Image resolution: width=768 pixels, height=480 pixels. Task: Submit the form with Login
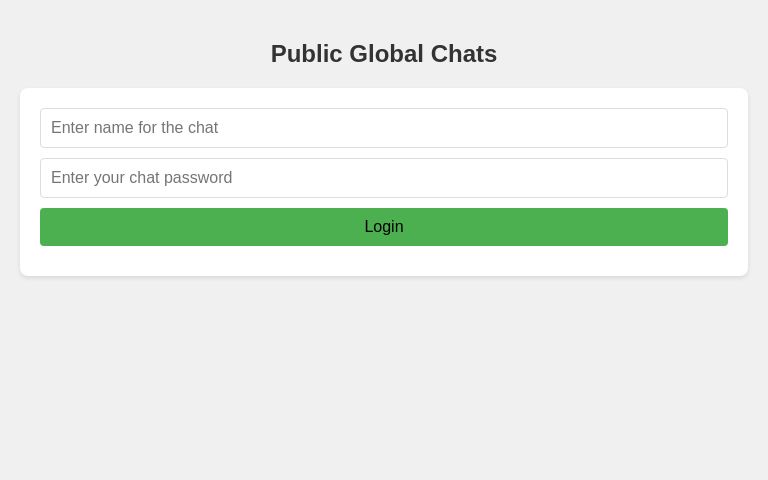coord(384,227)
